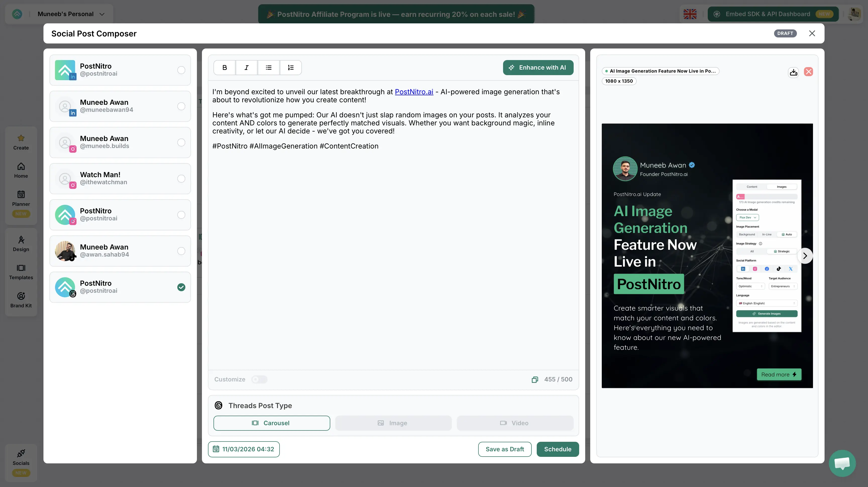Open the schedule date picker 11/03/2026
This screenshot has width=868, height=487.
(244, 449)
